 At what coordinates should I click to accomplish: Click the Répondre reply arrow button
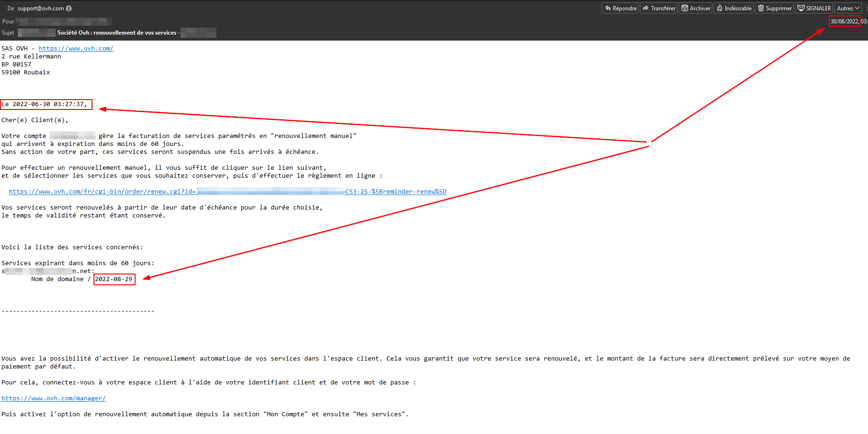[620, 8]
